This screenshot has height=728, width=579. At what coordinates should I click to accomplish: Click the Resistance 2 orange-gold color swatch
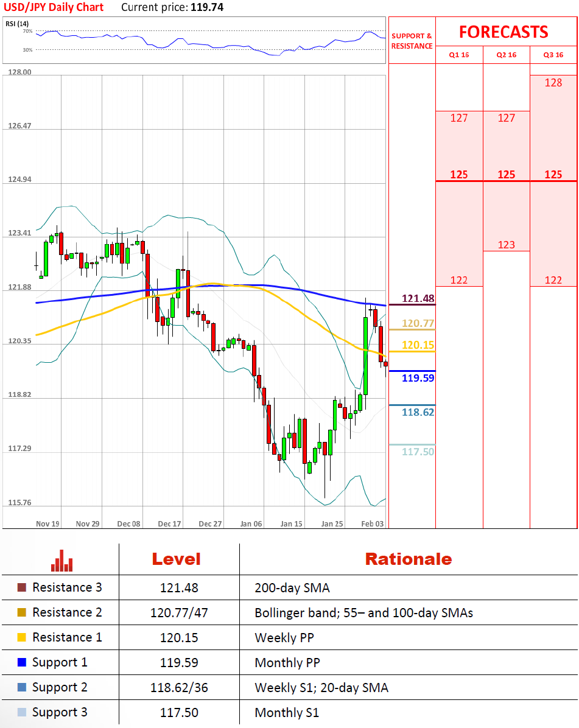[x=22, y=612]
